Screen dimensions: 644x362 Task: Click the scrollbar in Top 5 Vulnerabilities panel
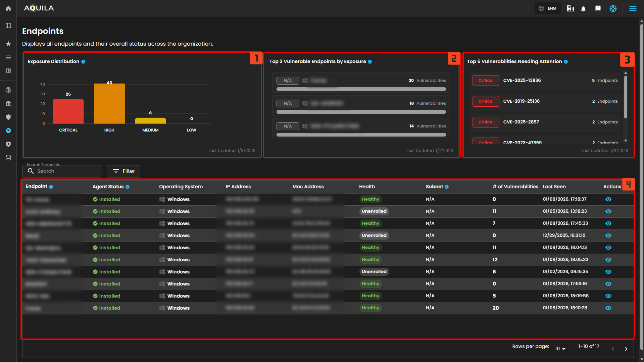tap(626, 97)
